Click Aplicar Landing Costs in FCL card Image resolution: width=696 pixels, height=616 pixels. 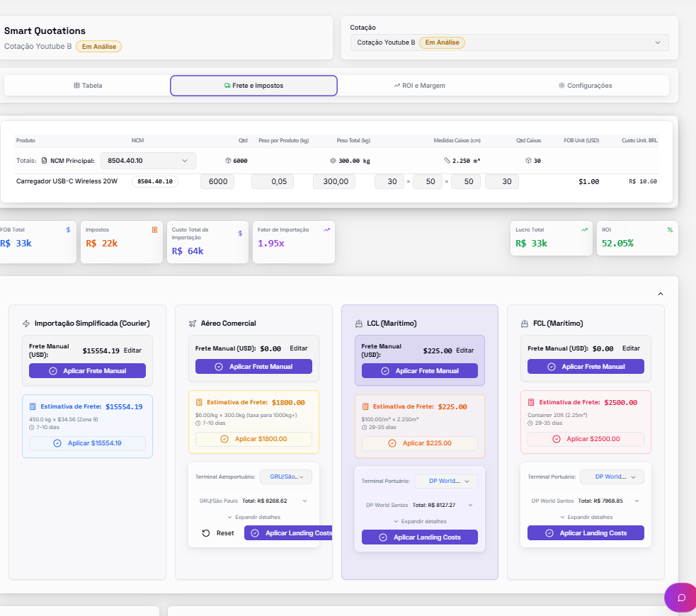tap(586, 533)
